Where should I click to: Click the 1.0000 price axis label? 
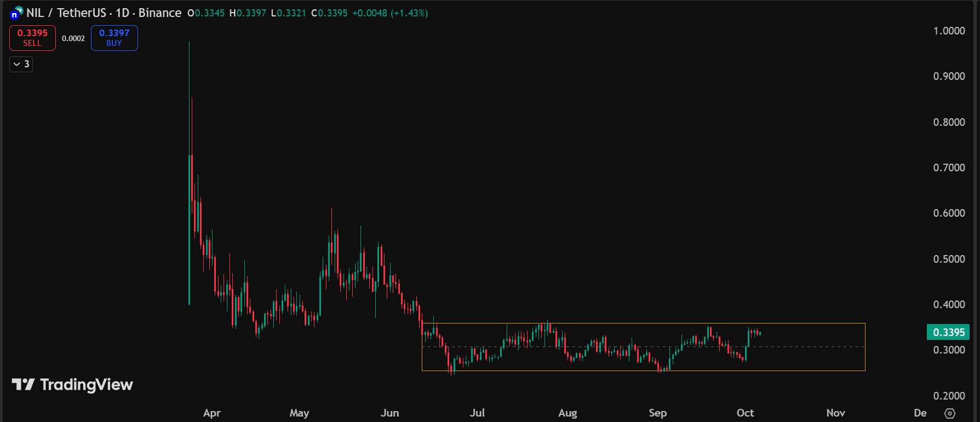(x=949, y=31)
